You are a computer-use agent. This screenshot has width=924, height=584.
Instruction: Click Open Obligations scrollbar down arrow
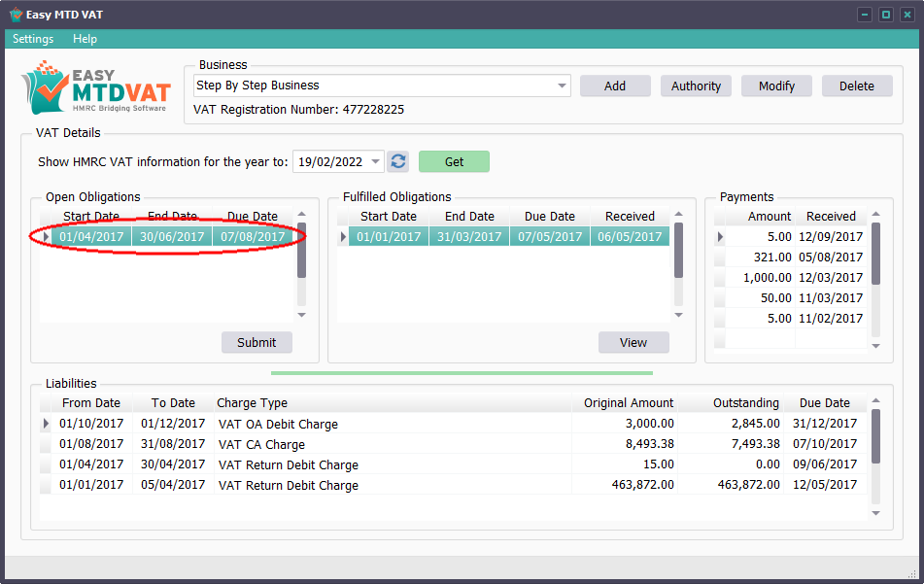(x=302, y=315)
